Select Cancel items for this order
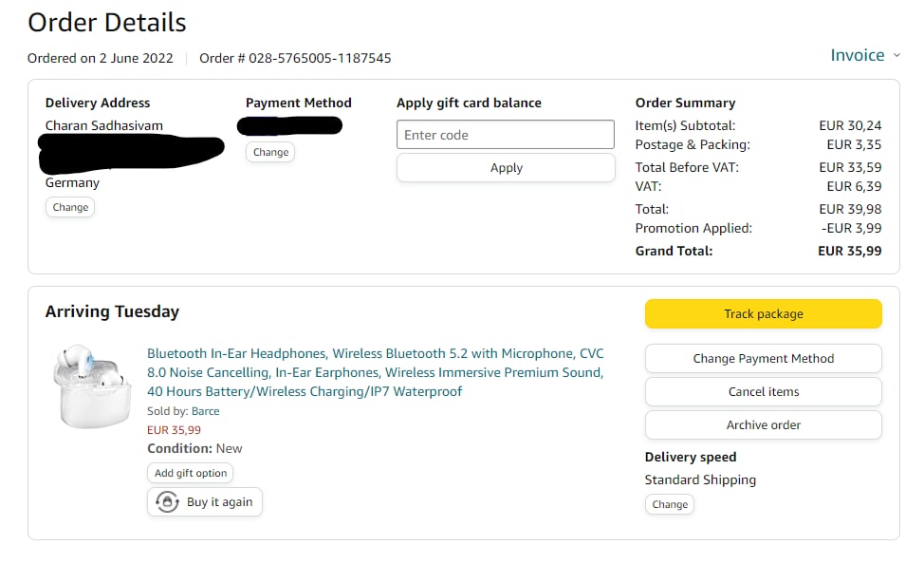 click(x=763, y=392)
